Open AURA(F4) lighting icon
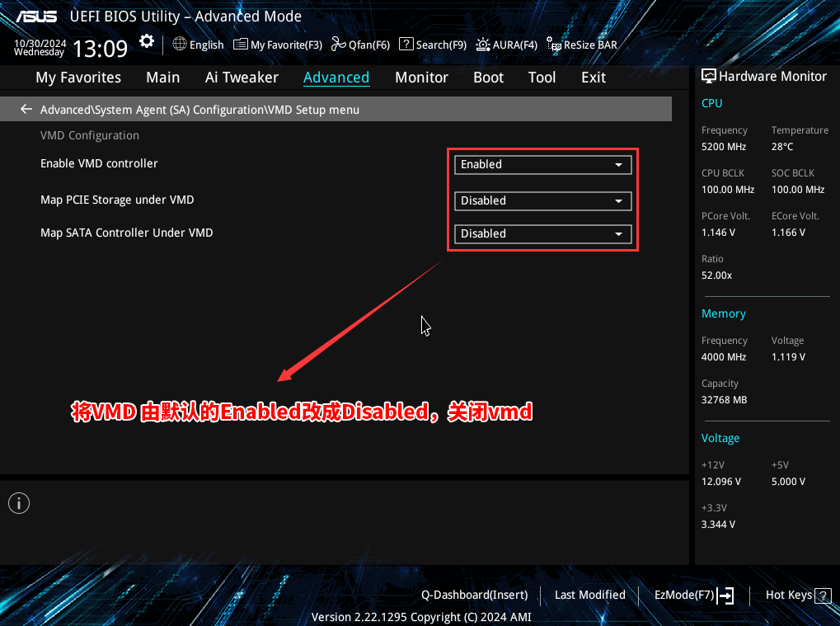Image resolution: width=840 pixels, height=626 pixels. (483, 45)
